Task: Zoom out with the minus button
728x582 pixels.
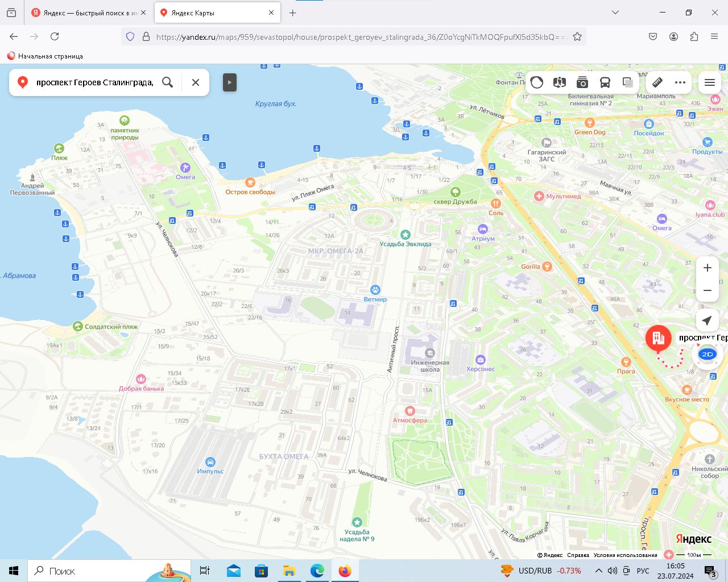Action: pos(708,290)
